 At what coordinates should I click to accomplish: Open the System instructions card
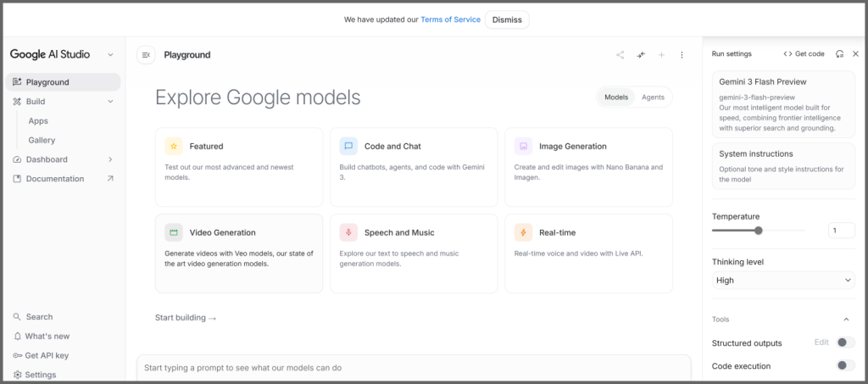783,166
